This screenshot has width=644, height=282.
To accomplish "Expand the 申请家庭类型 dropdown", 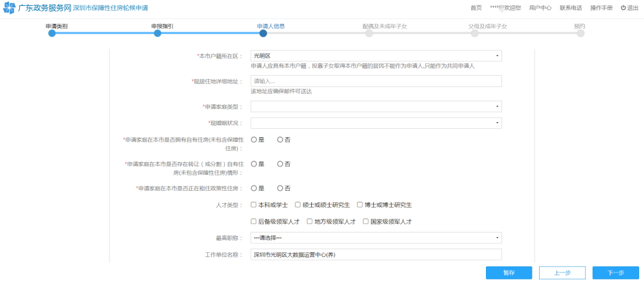I will 376,107.
